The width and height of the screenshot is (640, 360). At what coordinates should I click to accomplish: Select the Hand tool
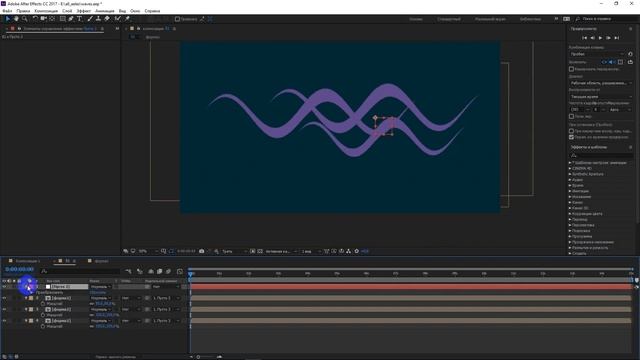16,19
